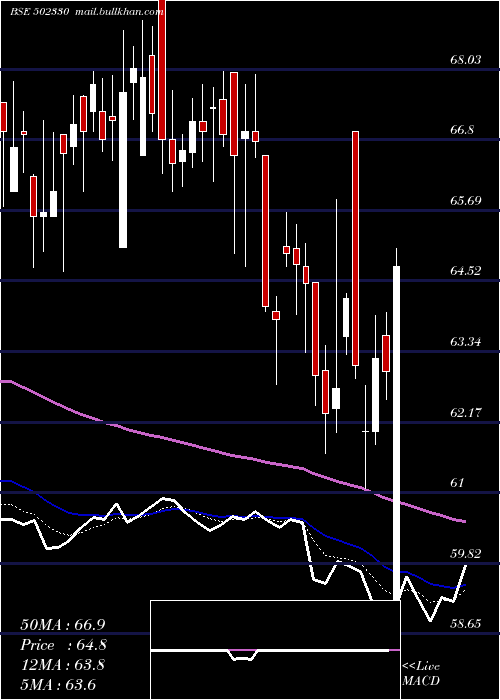The width and height of the screenshot is (500, 700).
Task: Click the 61 price level label
Action: (458, 483)
